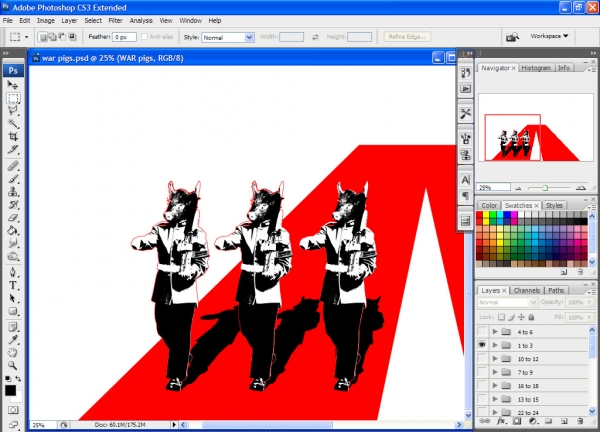Expand the '7 to 9' group
Screen dimensions: 600x432
click(495, 372)
